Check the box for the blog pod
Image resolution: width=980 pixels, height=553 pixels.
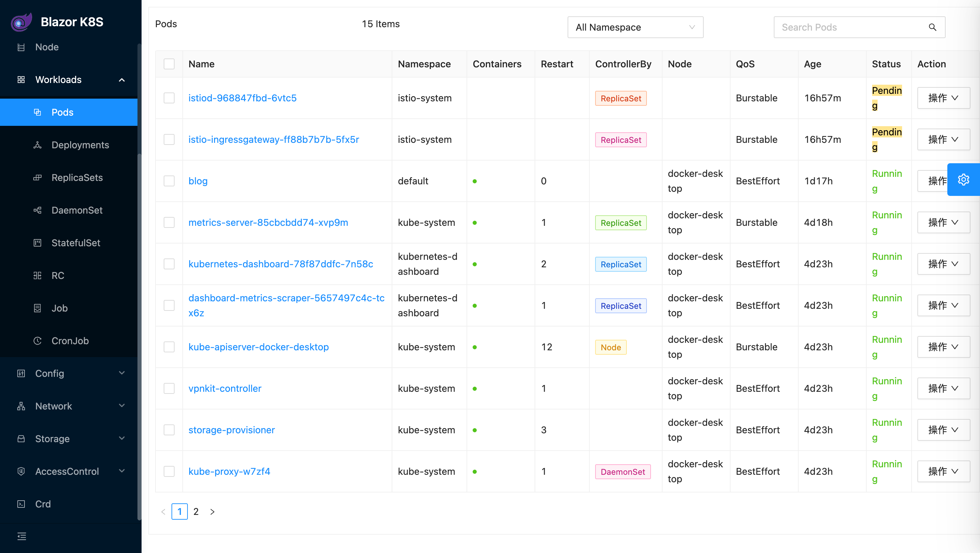pyautogui.click(x=169, y=181)
